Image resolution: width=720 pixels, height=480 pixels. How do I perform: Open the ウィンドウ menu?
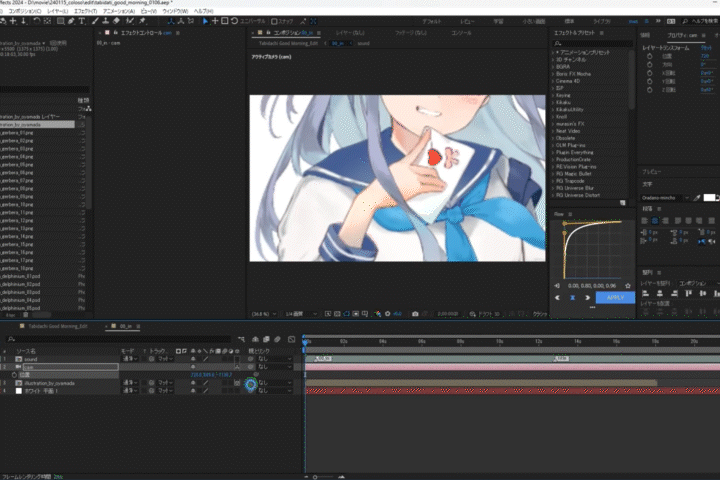point(175,11)
